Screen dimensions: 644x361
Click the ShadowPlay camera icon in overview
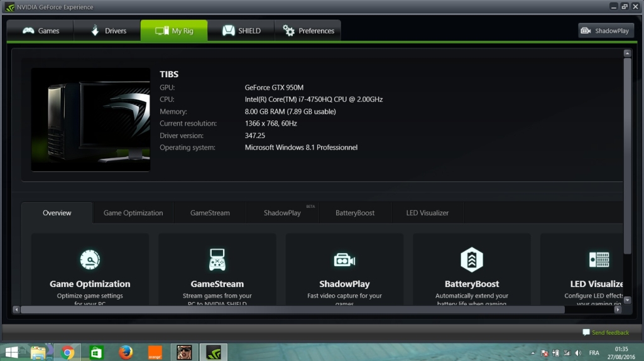(344, 259)
